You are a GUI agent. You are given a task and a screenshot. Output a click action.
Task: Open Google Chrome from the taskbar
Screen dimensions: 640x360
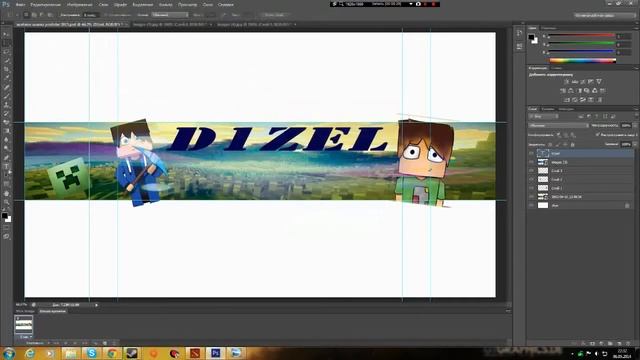tap(112, 353)
